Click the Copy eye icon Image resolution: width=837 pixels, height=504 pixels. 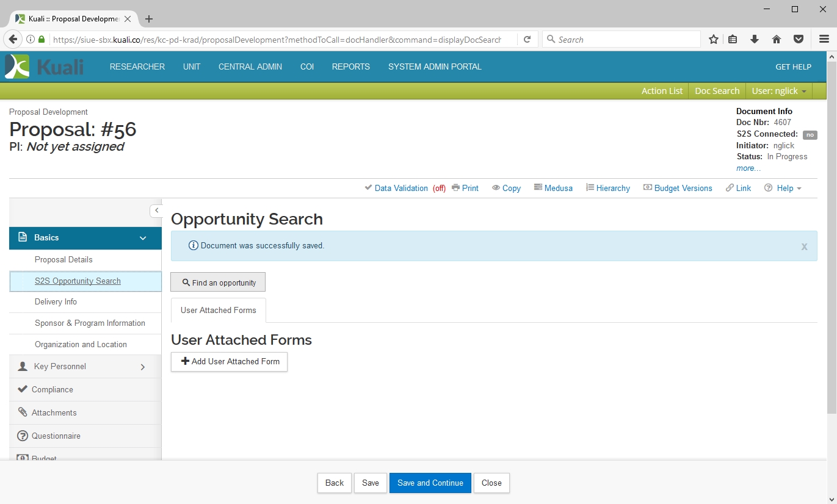pos(496,188)
